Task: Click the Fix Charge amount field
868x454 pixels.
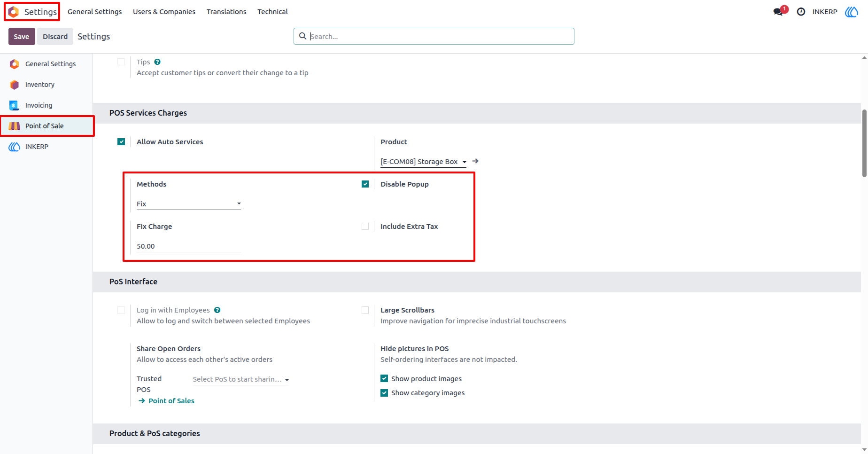Action: point(189,246)
